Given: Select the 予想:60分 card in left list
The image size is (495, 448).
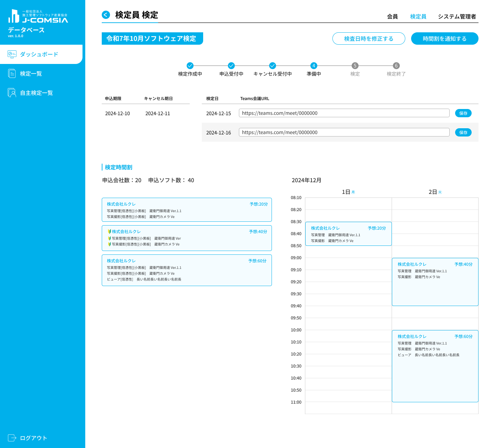Looking at the screenshot, I should (x=187, y=270).
